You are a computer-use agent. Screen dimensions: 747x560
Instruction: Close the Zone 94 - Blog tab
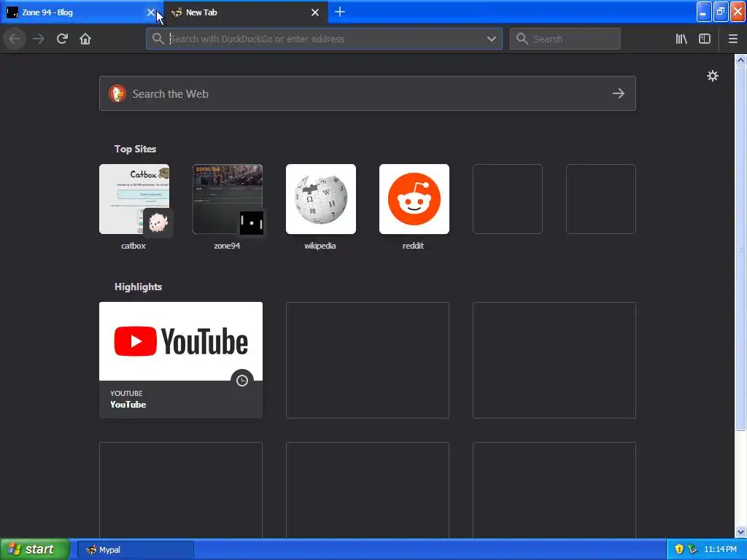pos(150,12)
